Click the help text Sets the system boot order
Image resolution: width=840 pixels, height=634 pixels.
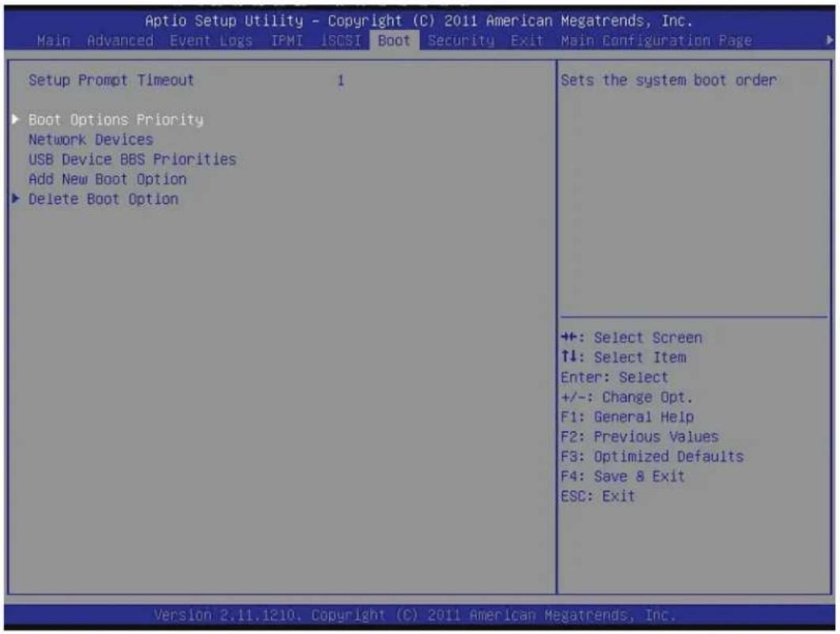click(x=668, y=81)
